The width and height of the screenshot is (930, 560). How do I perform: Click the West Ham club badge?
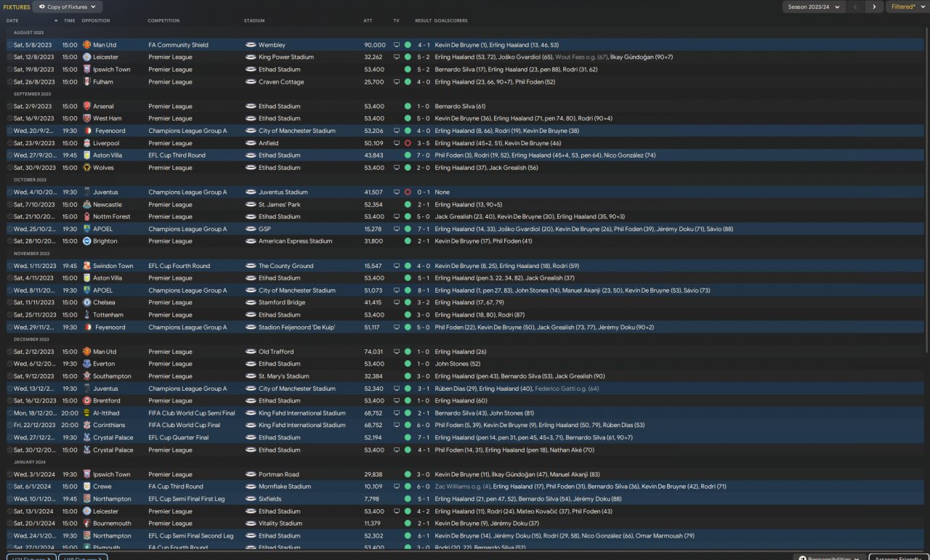[86, 118]
